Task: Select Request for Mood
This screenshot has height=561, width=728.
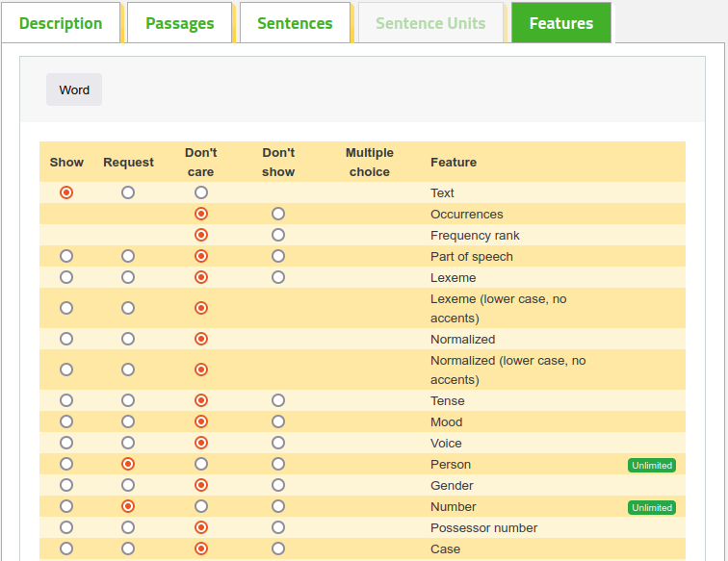Action: tap(128, 421)
